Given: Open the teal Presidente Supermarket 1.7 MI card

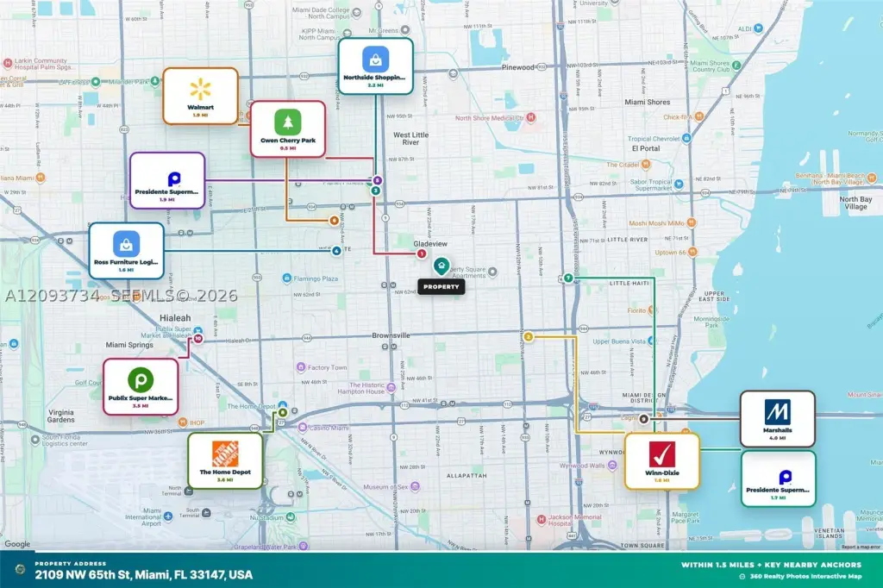Looking at the screenshot, I should 779,479.
